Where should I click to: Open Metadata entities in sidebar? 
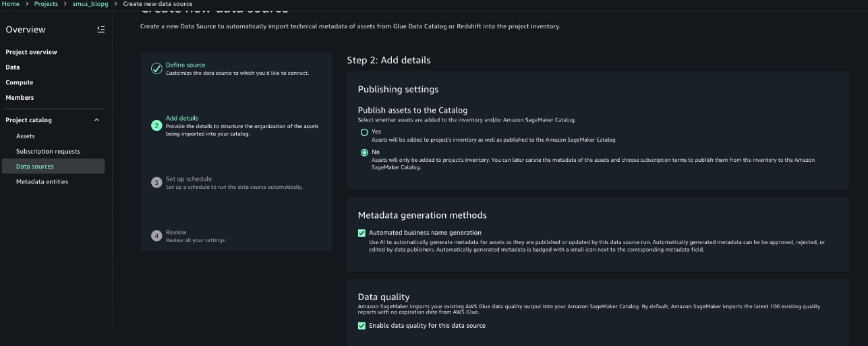coord(42,181)
